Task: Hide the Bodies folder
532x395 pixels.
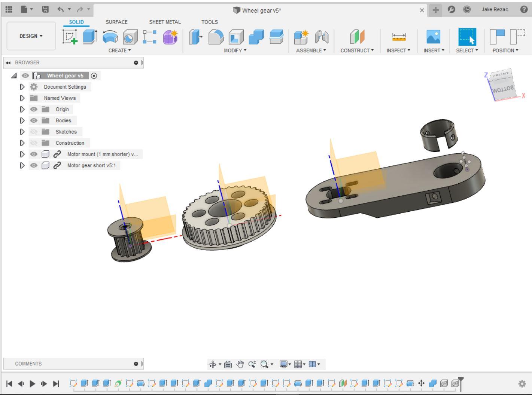Action: coord(34,120)
